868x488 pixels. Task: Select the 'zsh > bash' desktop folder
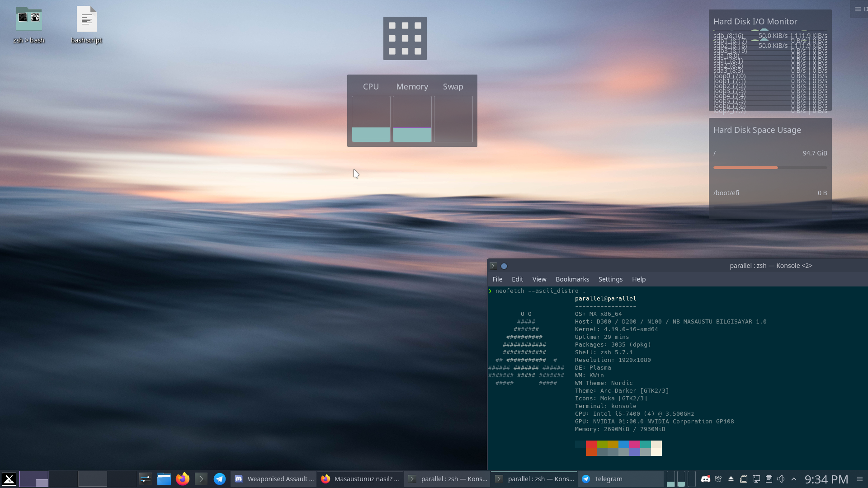tap(28, 25)
